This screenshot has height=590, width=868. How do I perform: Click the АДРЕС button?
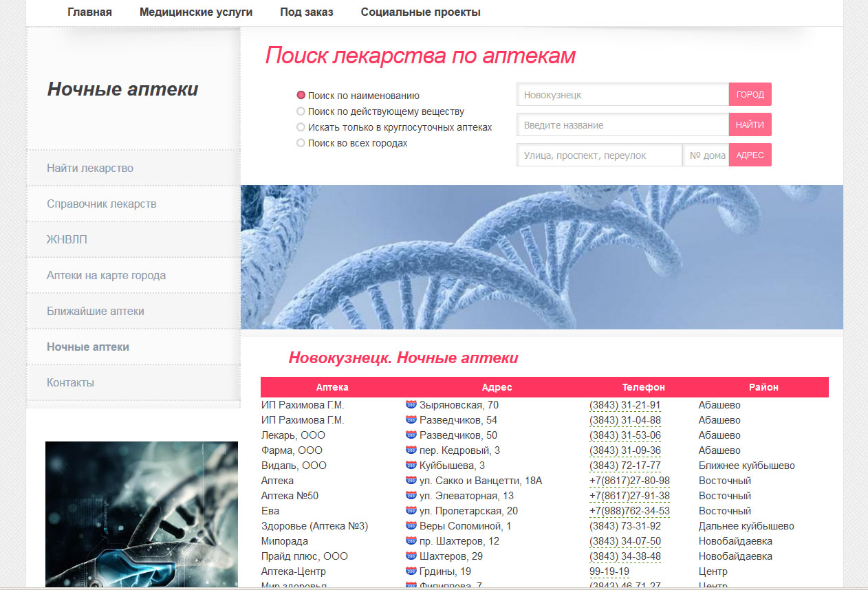pos(750,155)
